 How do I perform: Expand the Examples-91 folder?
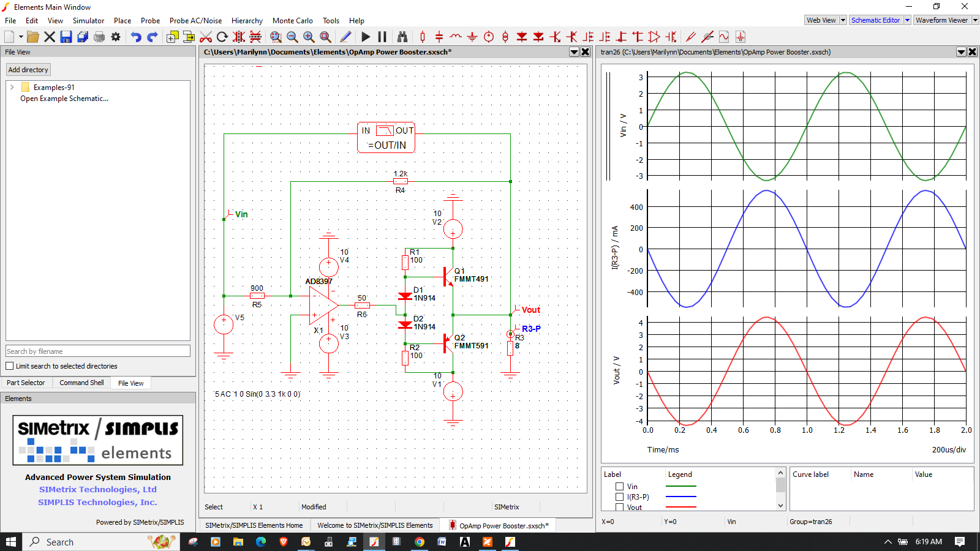point(12,88)
